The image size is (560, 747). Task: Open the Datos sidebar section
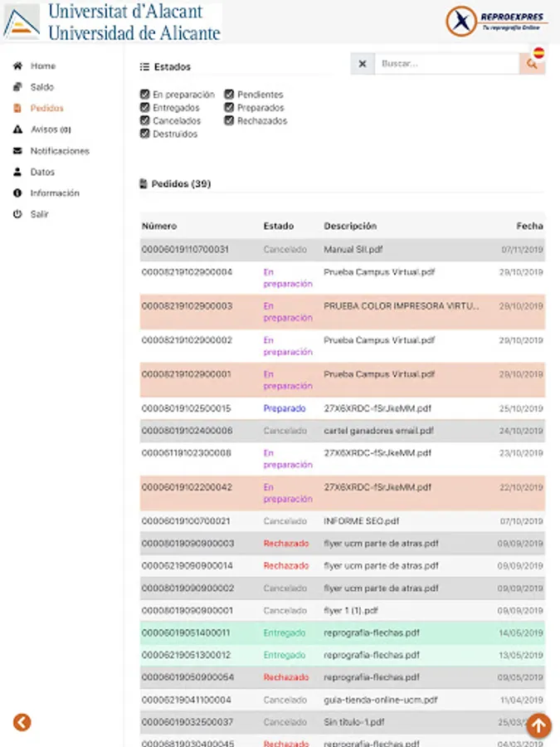coord(42,172)
